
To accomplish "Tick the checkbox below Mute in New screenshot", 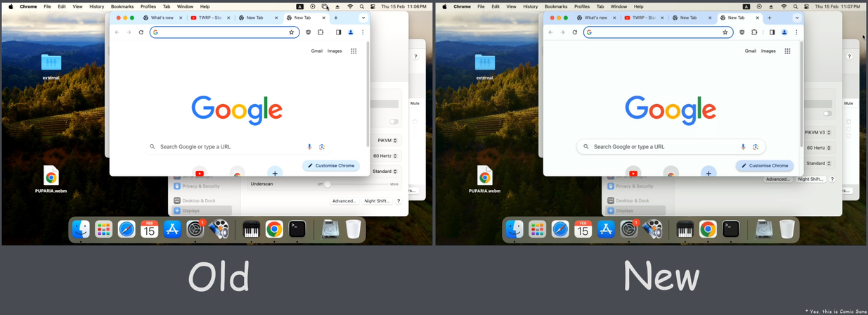I will (848, 122).
